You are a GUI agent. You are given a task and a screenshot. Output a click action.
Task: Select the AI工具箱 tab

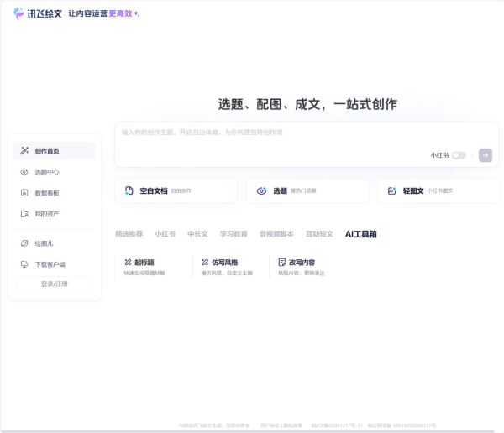click(361, 234)
